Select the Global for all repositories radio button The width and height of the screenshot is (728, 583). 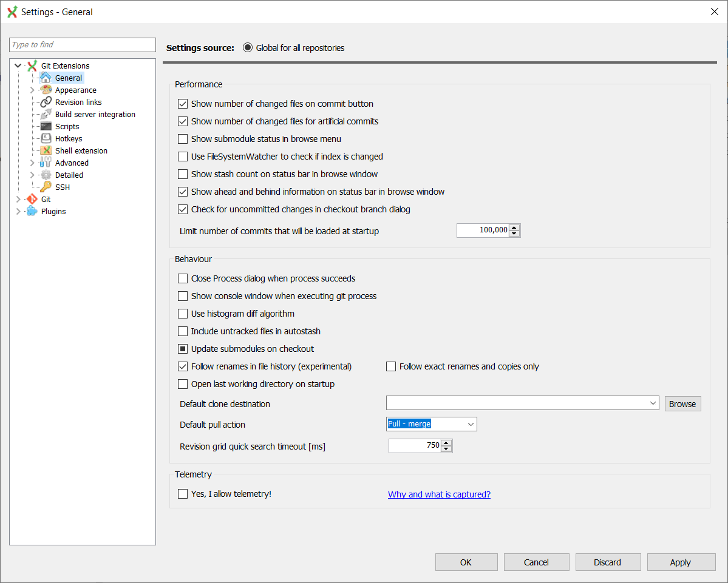tap(248, 47)
